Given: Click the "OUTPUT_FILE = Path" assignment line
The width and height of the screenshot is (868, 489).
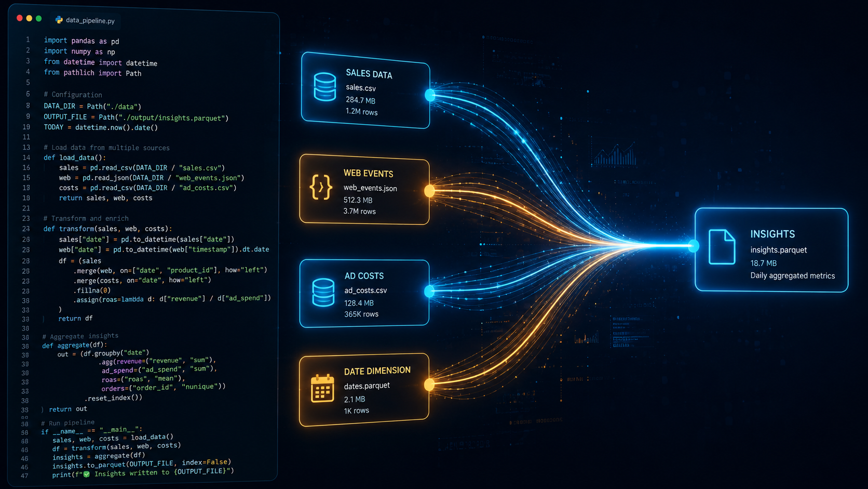Looking at the screenshot, I should [x=136, y=117].
